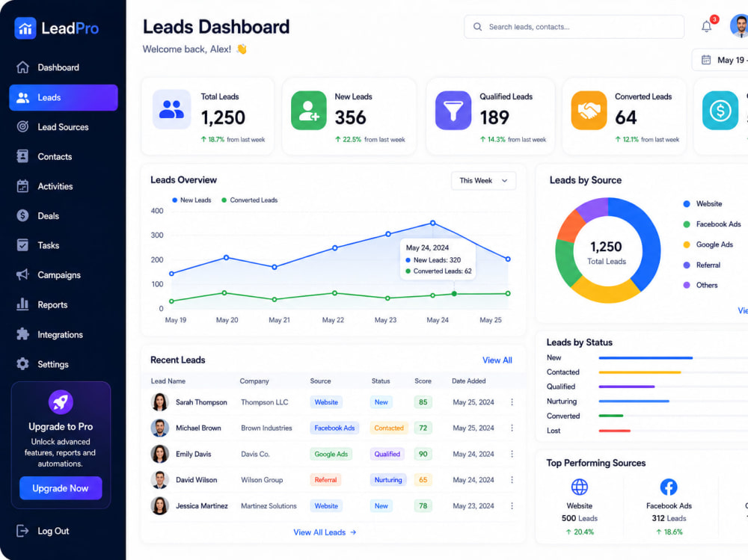Open the May 19 date range picker
The width and height of the screenshot is (748, 560).
click(720, 60)
